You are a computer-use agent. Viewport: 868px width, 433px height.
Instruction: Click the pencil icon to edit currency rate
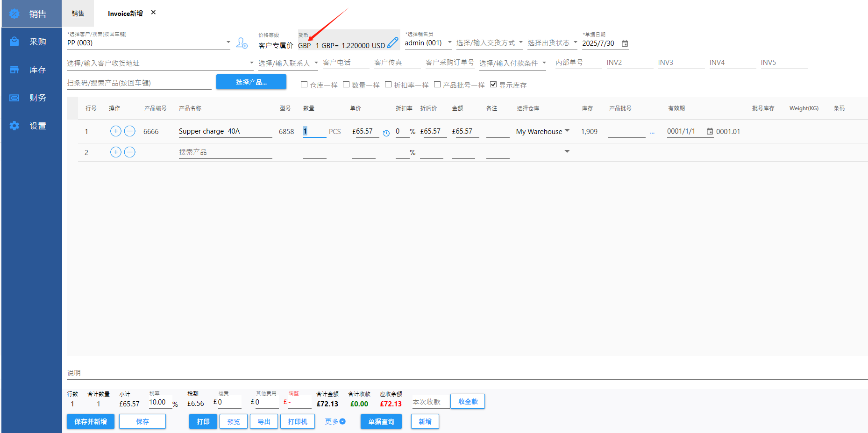[x=393, y=43]
